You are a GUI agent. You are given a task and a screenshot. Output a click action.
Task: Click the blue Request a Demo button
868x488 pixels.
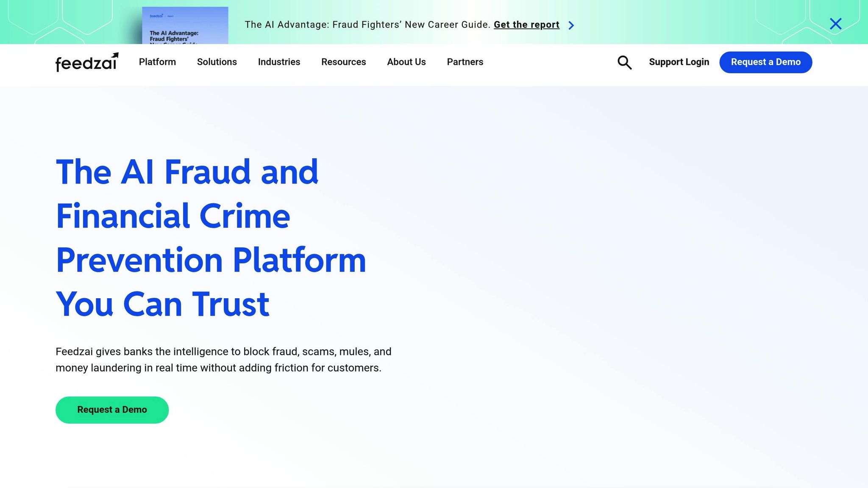coord(765,62)
